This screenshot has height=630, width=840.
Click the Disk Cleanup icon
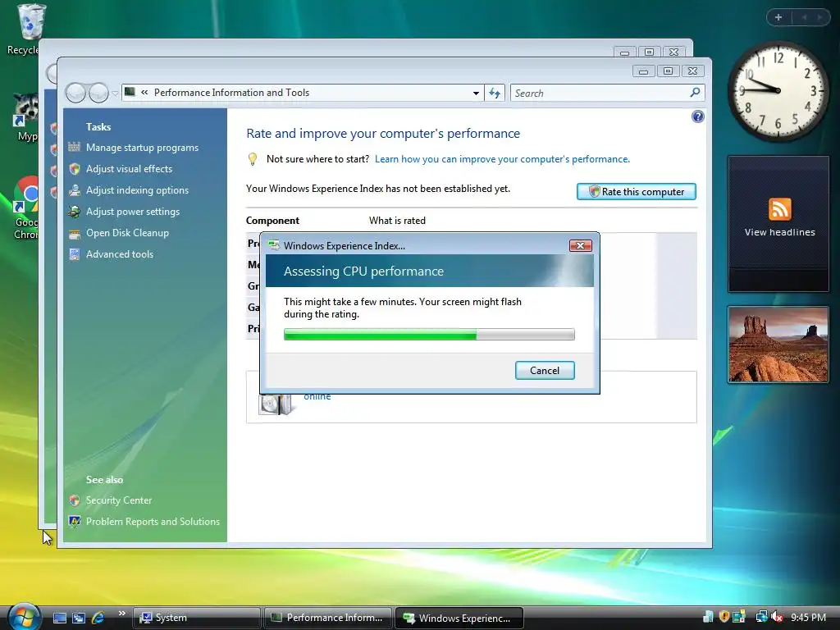click(75, 234)
